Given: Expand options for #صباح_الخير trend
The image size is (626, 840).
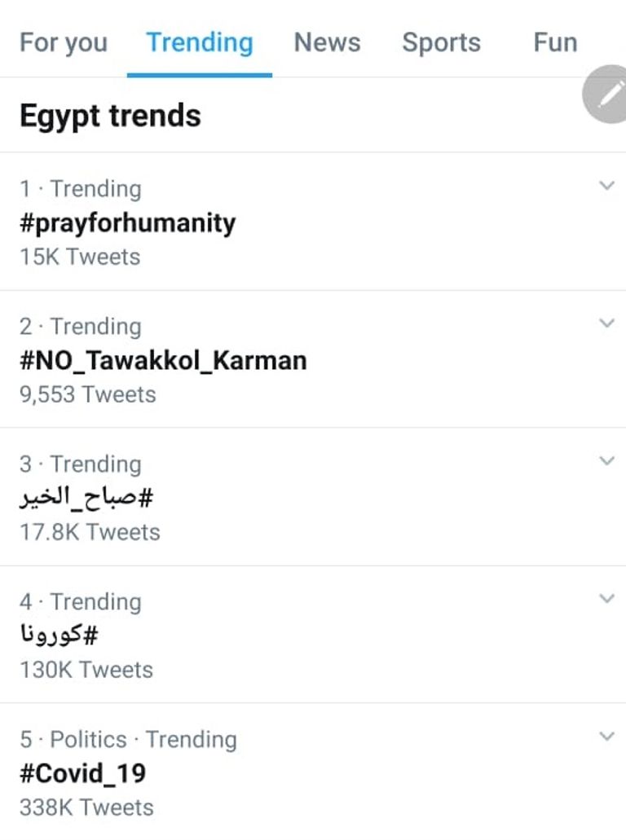Looking at the screenshot, I should (606, 461).
